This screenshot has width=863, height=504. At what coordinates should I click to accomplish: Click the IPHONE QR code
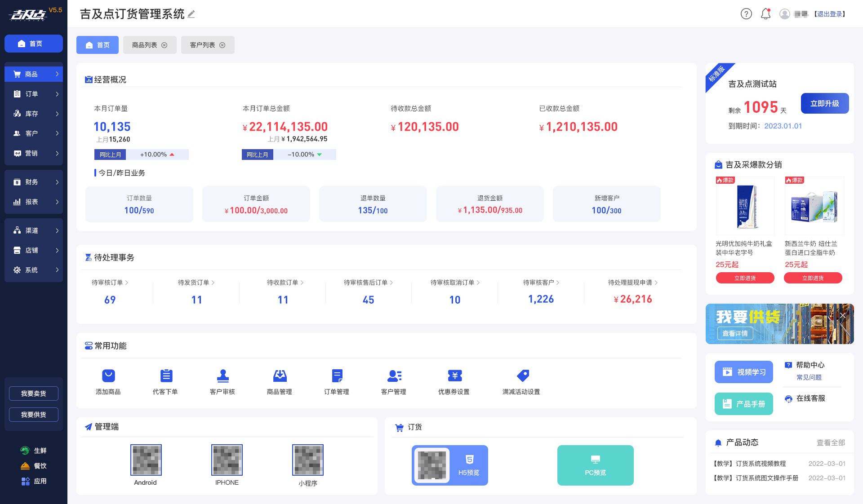point(227,460)
